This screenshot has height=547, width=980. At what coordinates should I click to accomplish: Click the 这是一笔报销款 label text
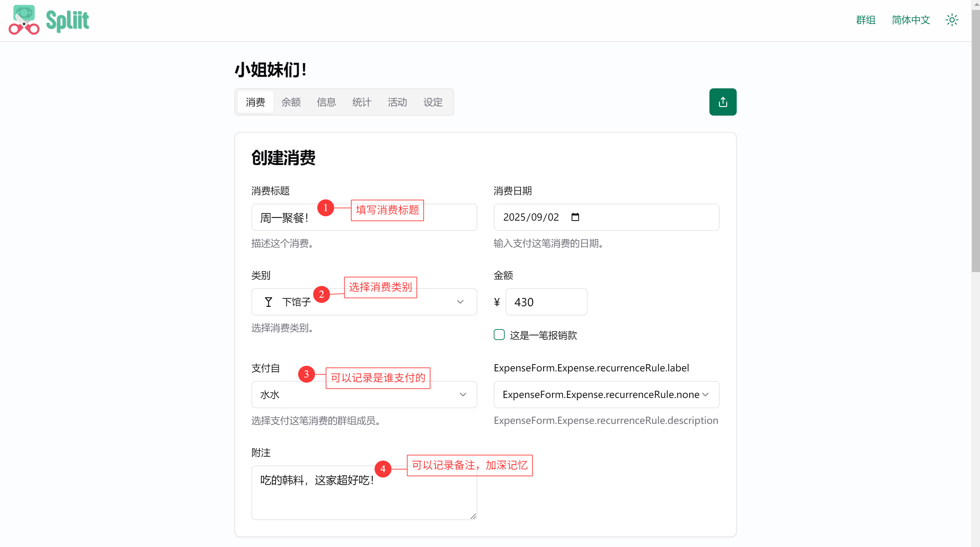tap(543, 335)
